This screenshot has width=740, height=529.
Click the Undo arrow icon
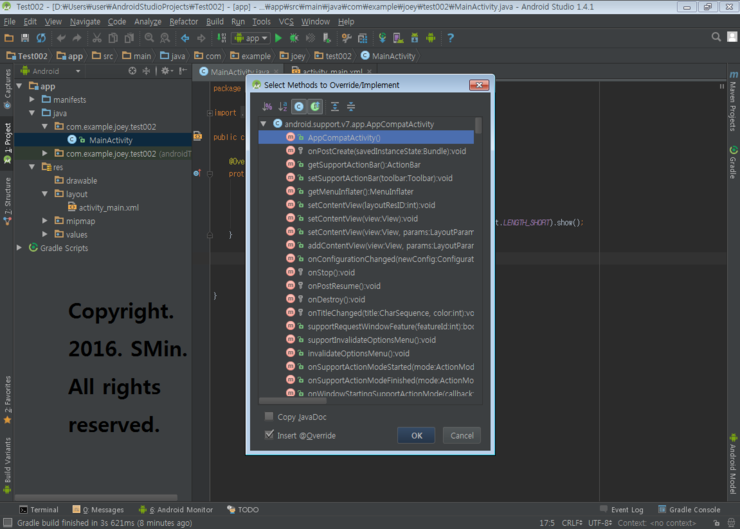tap(61, 38)
